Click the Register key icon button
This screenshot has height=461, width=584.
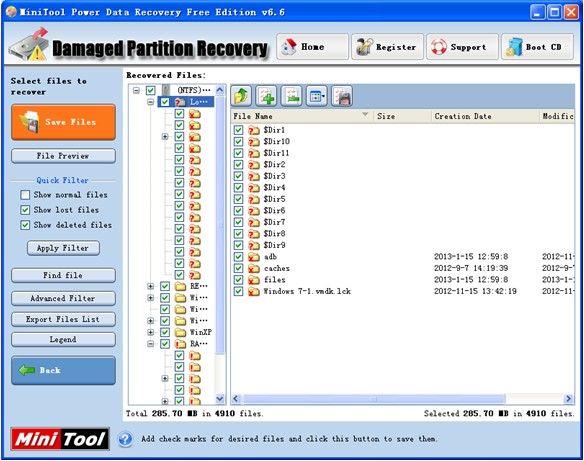(387, 47)
